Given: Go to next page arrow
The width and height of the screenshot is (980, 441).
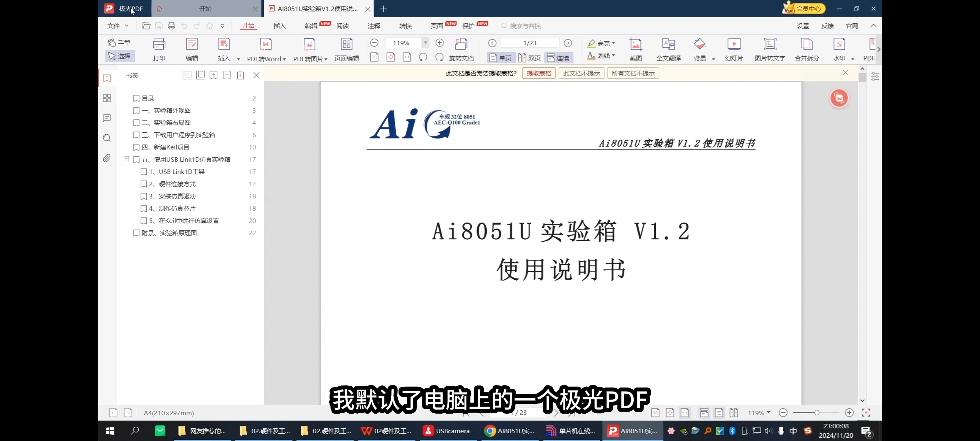Looking at the screenshot, I should [568, 43].
